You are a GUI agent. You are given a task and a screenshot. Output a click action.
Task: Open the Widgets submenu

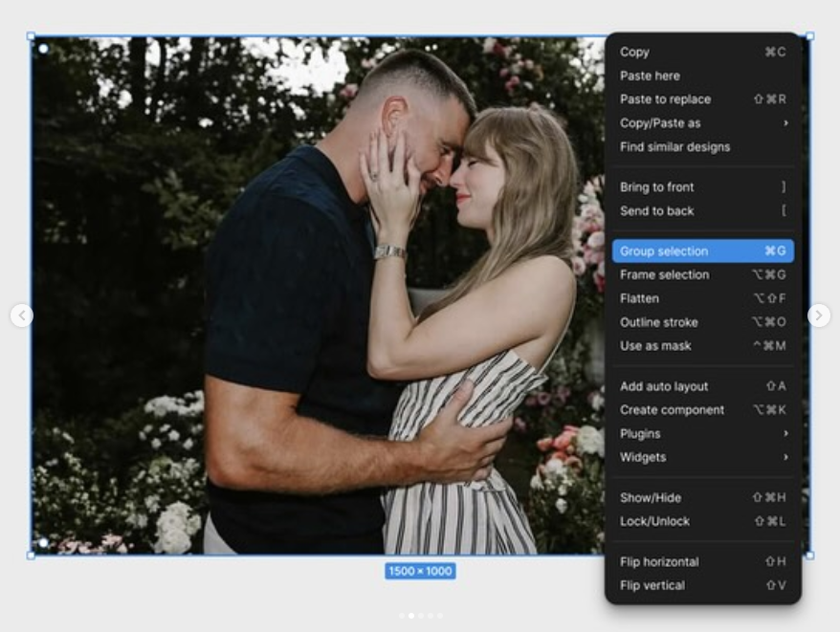coord(702,457)
